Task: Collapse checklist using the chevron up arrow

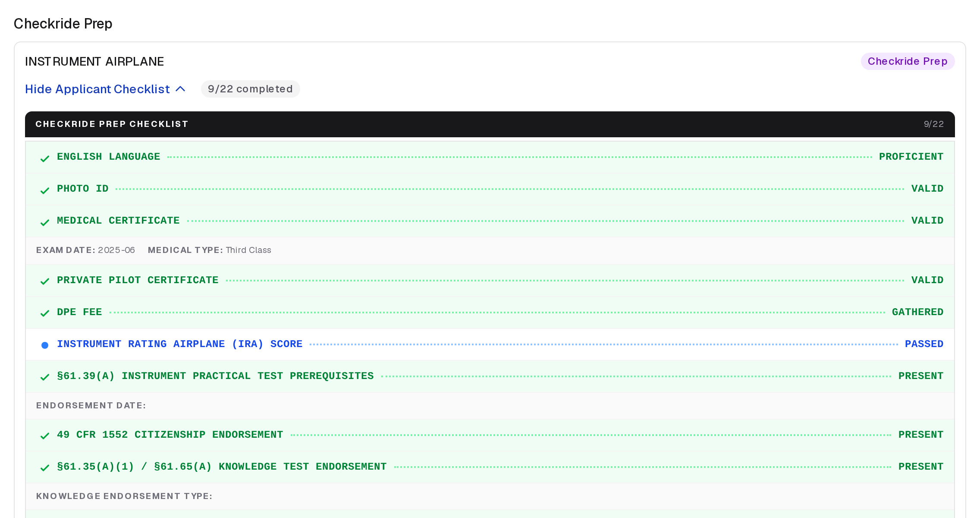Action: [x=180, y=89]
